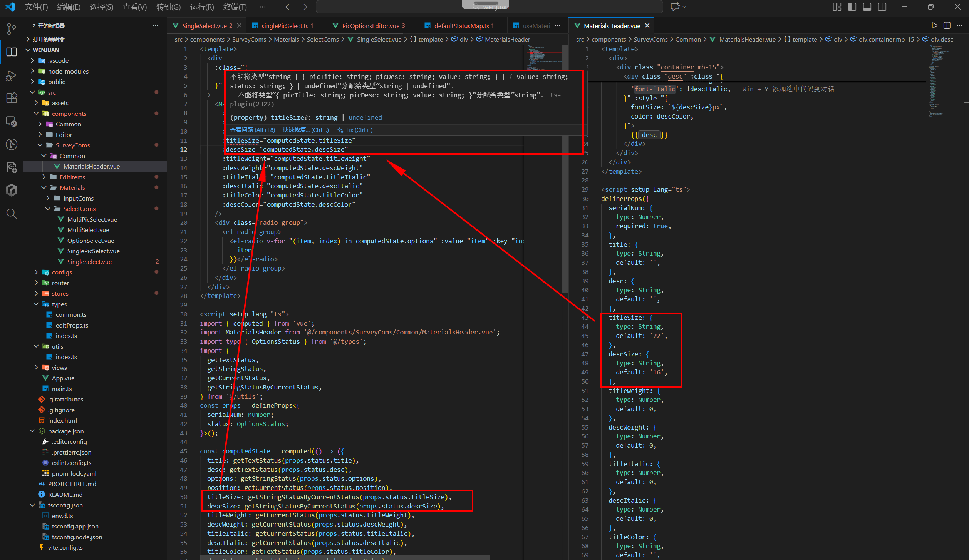Open the chat copilot icon in title bar

pyautogui.click(x=675, y=7)
